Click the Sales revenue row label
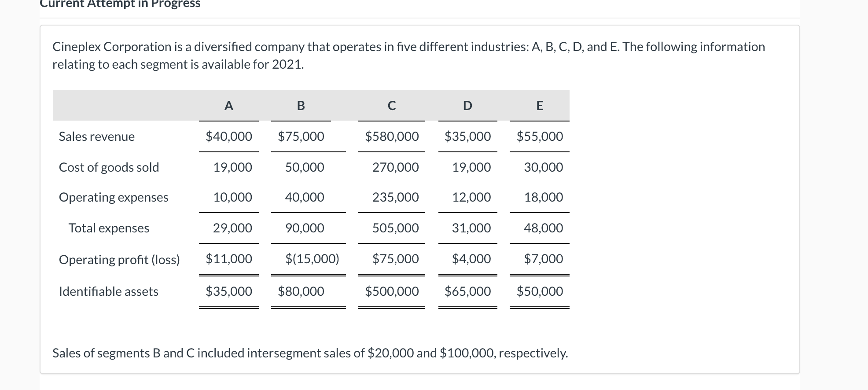The image size is (868, 390). pos(96,136)
